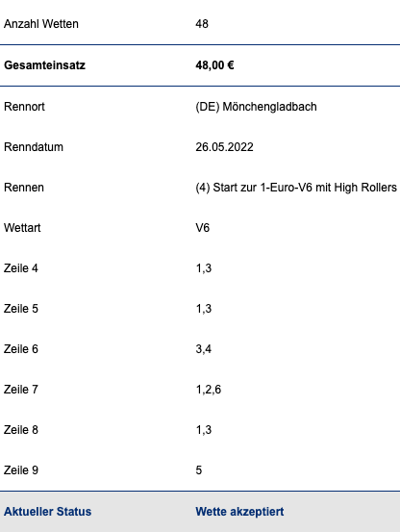This screenshot has width=400, height=532.
Task: Select the 3,4 picks in Zeile 6
Action: (x=204, y=349)
